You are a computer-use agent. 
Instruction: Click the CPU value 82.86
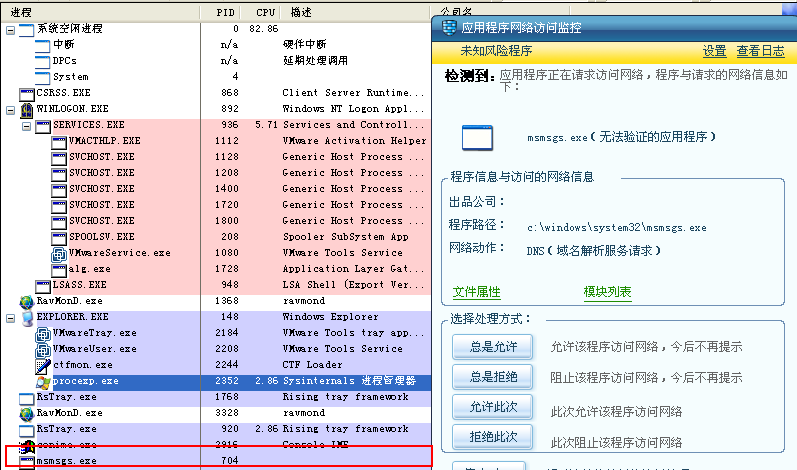pyautogui.click(x=264, y=29)
